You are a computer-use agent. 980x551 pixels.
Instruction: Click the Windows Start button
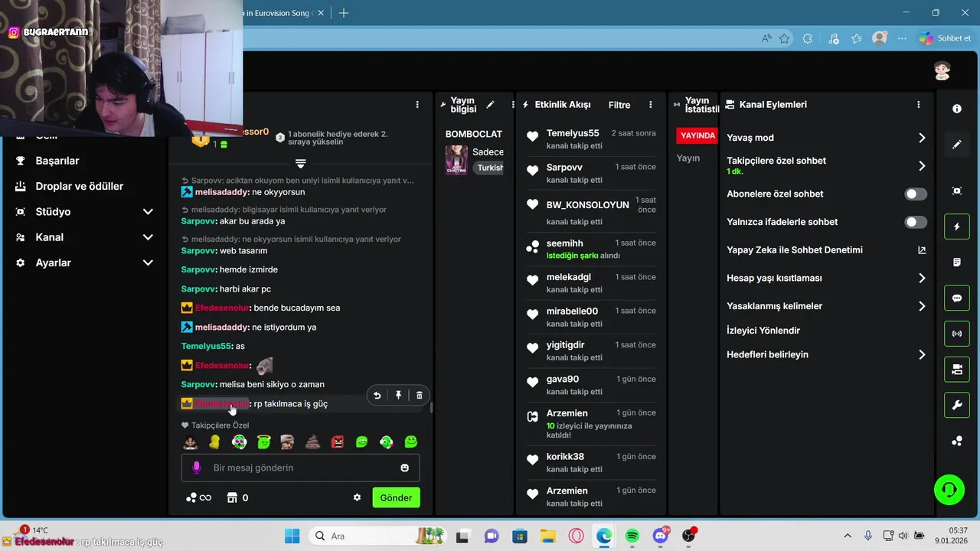292,536
